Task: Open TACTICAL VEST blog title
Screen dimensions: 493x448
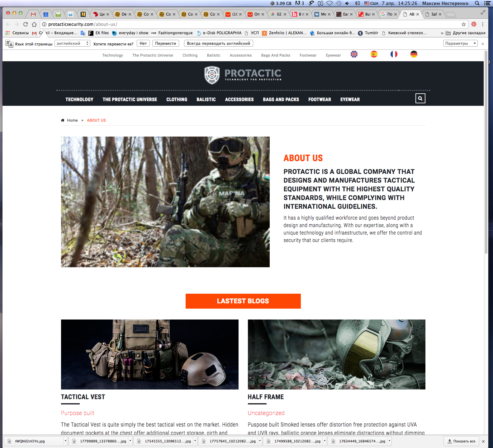Action: (x=83, y=397)
